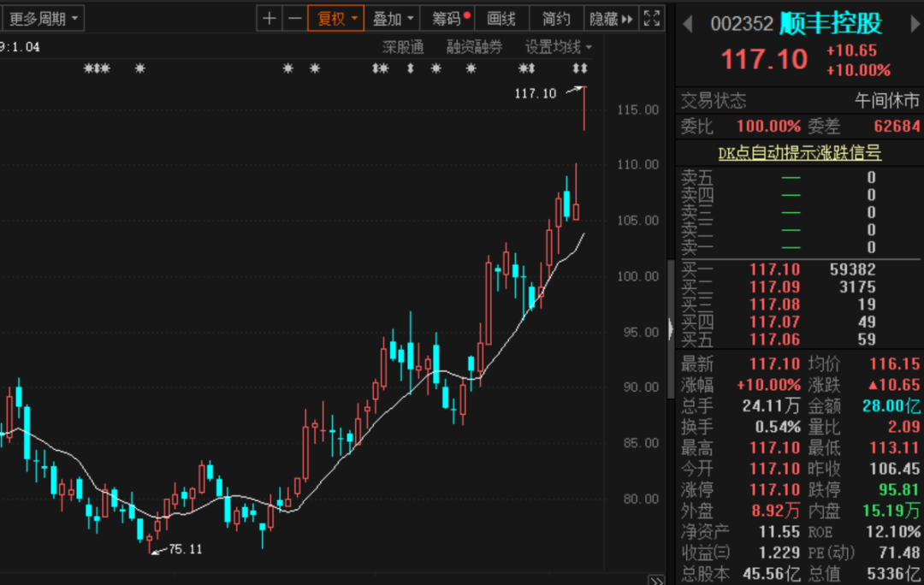Open DK点自动提示涨跌信号 link

[x=800, y=153]
